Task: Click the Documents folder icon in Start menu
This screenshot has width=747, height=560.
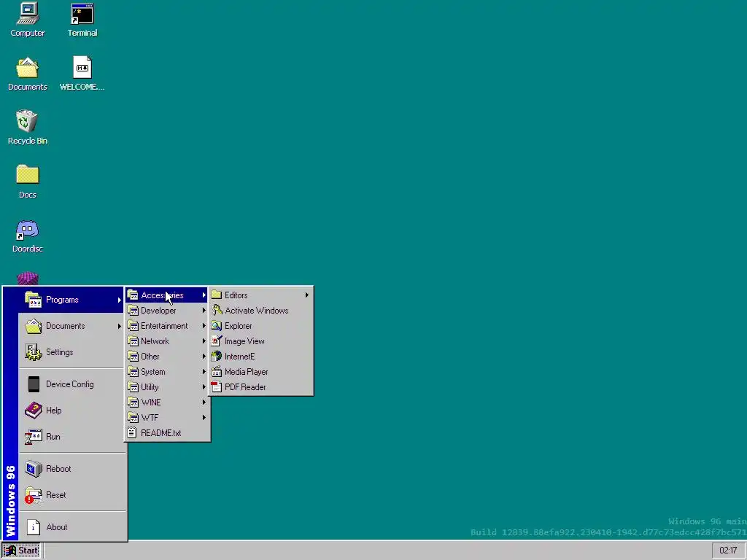Action: (34, 326)
